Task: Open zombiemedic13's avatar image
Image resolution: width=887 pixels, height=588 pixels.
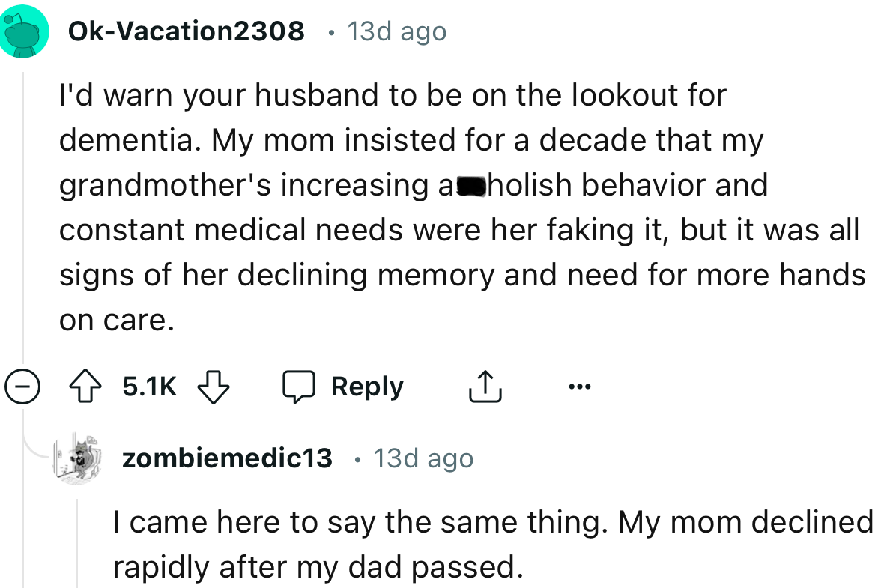Action: point(79,458)
